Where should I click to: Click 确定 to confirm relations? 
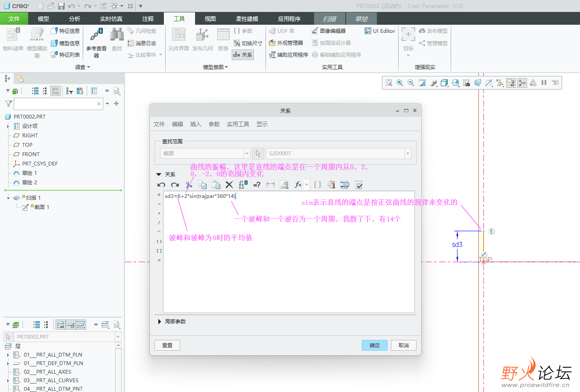374,345
